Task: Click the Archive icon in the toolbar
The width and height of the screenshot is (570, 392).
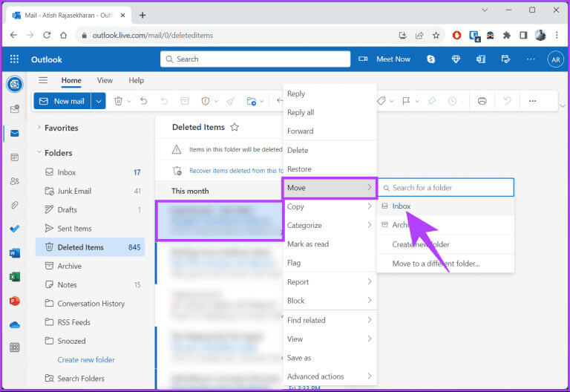Action: [x=185, y=101]
